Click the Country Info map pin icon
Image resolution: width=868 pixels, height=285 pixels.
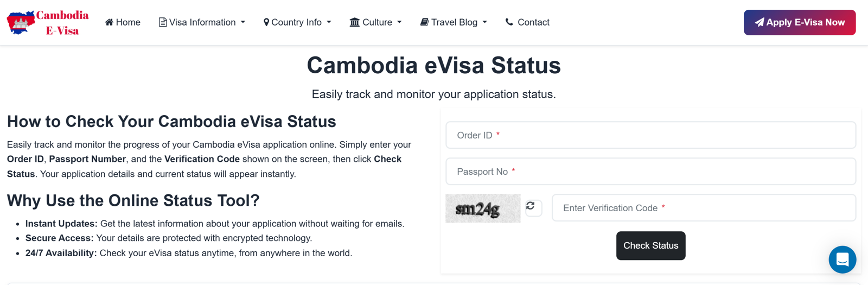click(266, 22)
